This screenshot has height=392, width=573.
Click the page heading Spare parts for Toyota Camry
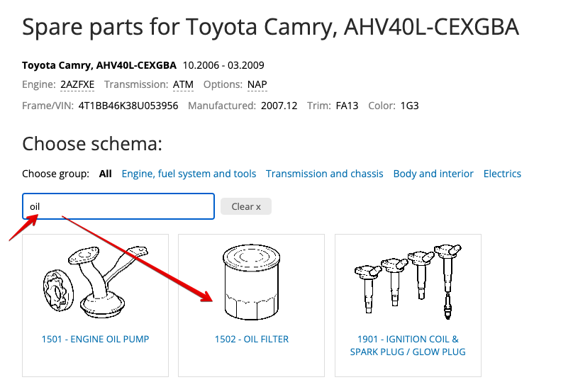click(270, 27)
